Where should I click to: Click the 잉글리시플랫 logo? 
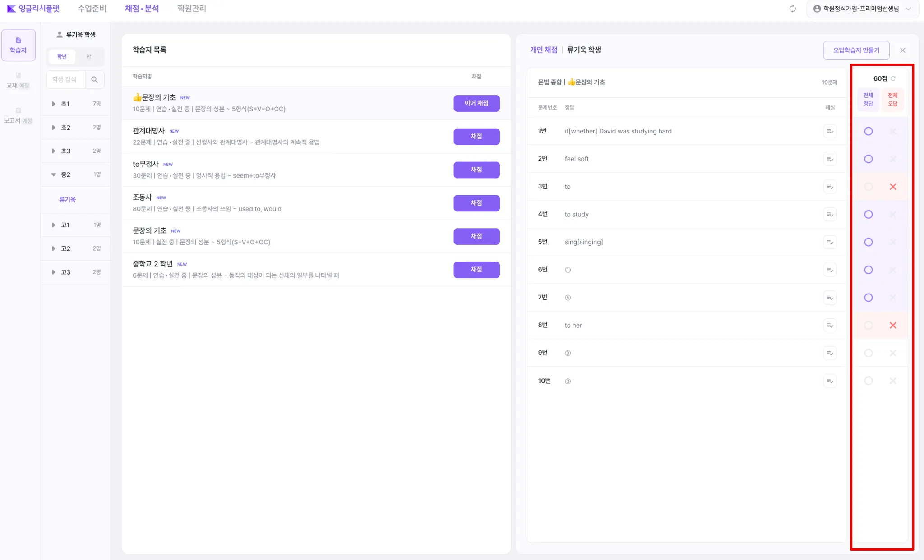(x=33, y=9)
